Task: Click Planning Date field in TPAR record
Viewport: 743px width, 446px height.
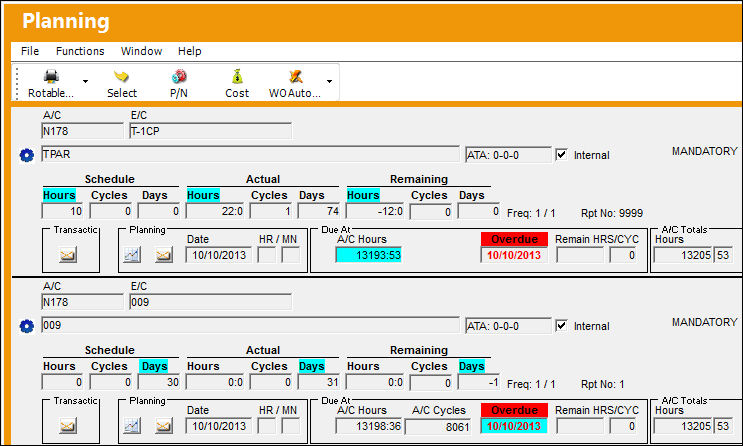Action: pos(219,255)
